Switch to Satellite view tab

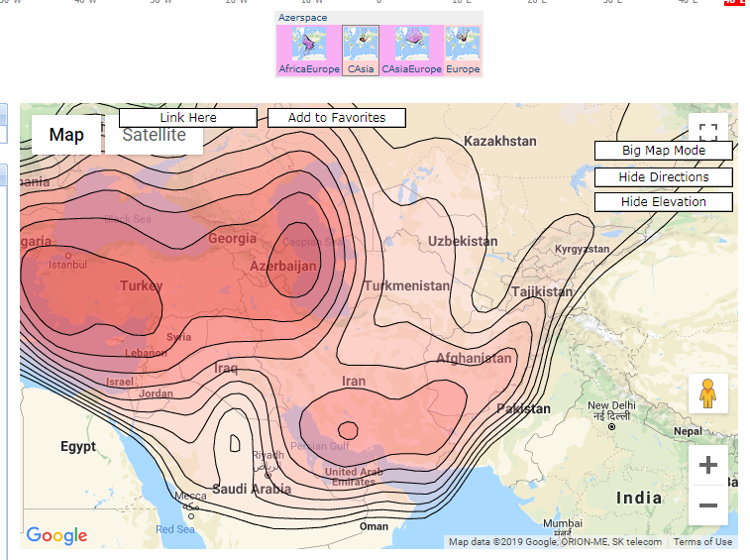(x=155, y=136)
